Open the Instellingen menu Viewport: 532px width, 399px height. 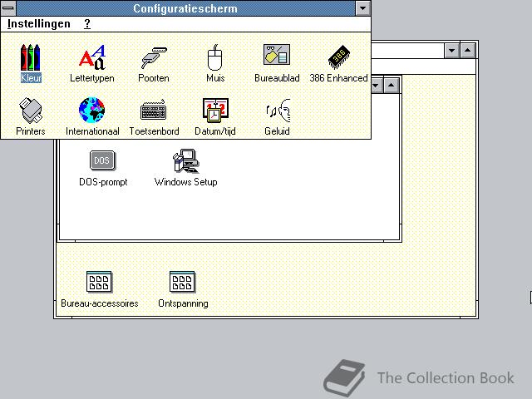coord(39,24)
